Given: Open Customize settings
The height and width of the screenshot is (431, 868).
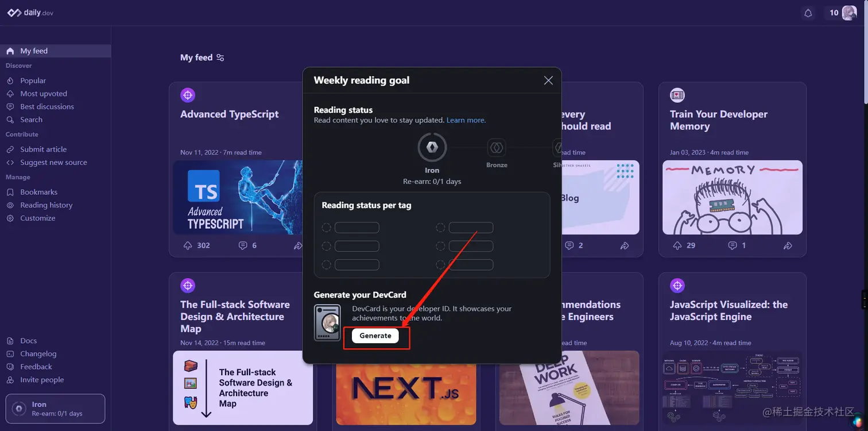Looking at the screenshot, I should (38, 218).
